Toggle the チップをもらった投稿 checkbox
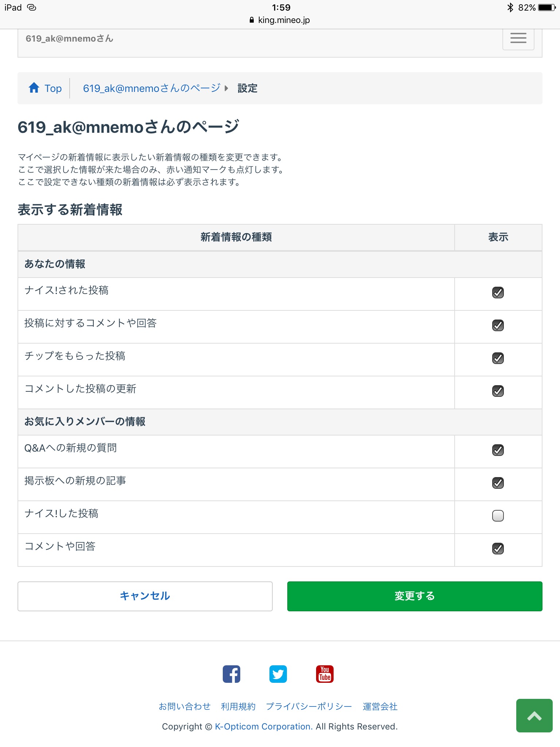 [x=498, y=358]
